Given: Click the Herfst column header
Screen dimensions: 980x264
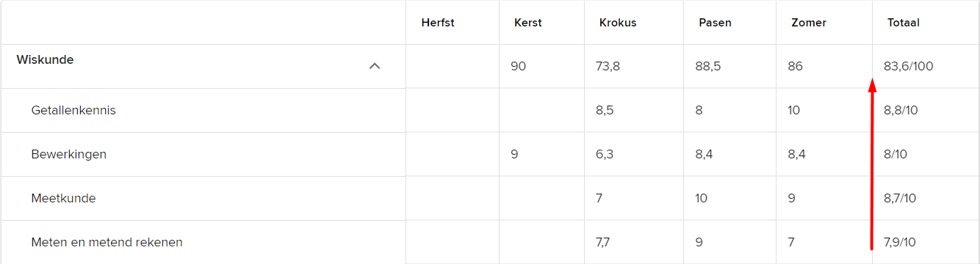Looking at the screenshot, I should coord(438,23).
